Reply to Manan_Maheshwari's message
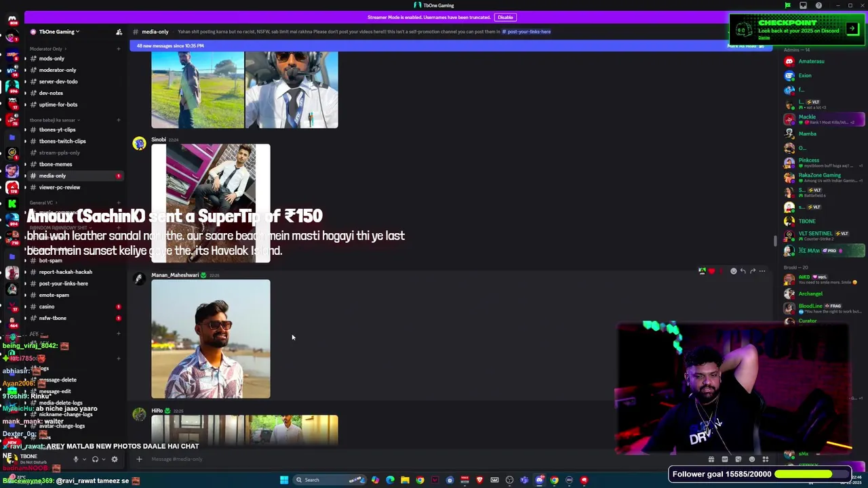The image size is (868, 488). click(x=743, y=271)
